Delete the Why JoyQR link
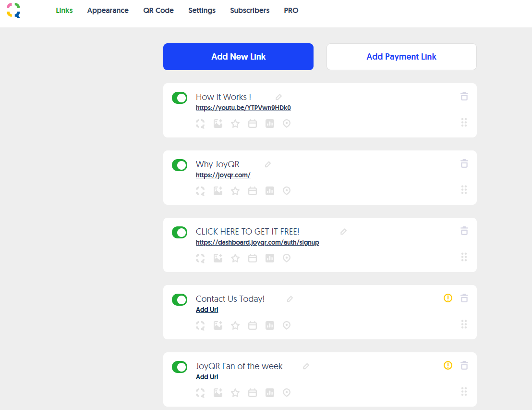This screenshot has height=410, width=532. 464,164
